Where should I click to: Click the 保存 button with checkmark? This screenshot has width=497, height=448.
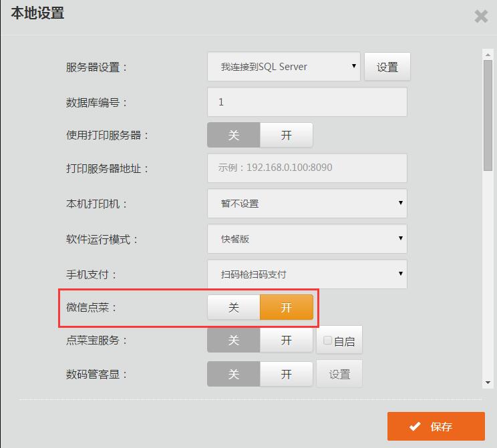pos(436,427)
